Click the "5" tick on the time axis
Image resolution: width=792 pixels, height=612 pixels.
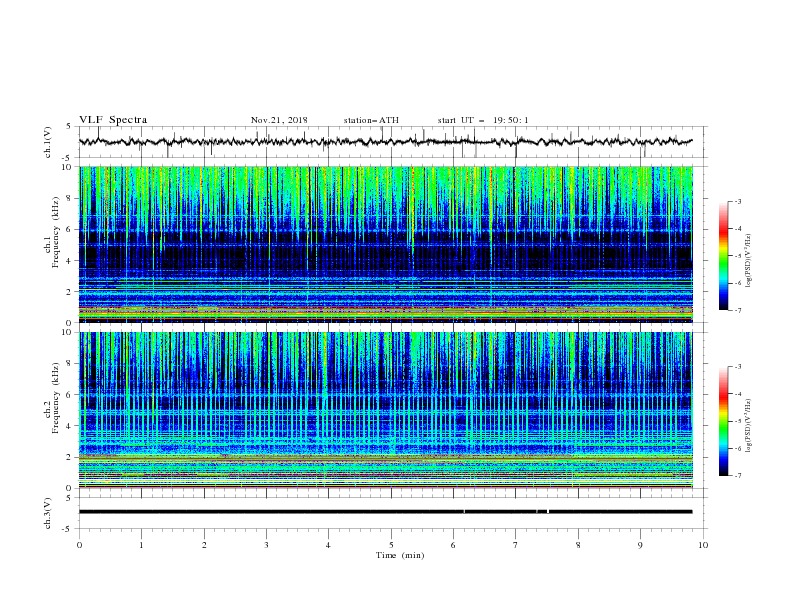[x=391, y=545]
